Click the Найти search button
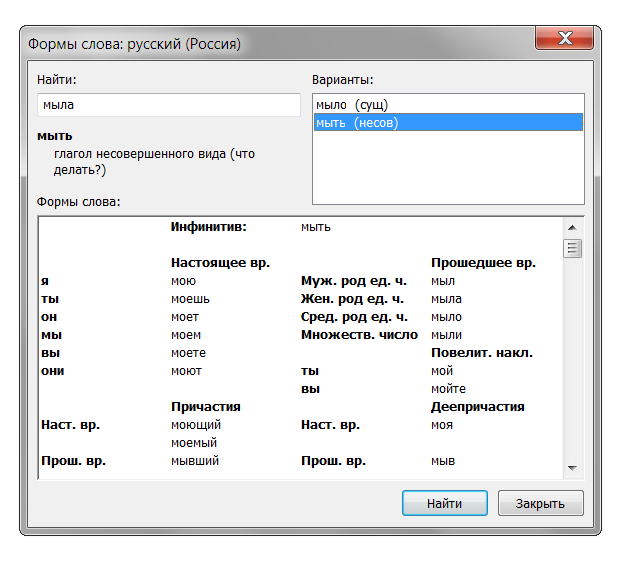The width and height of the screenshot is (625, 567). [444, 503]
